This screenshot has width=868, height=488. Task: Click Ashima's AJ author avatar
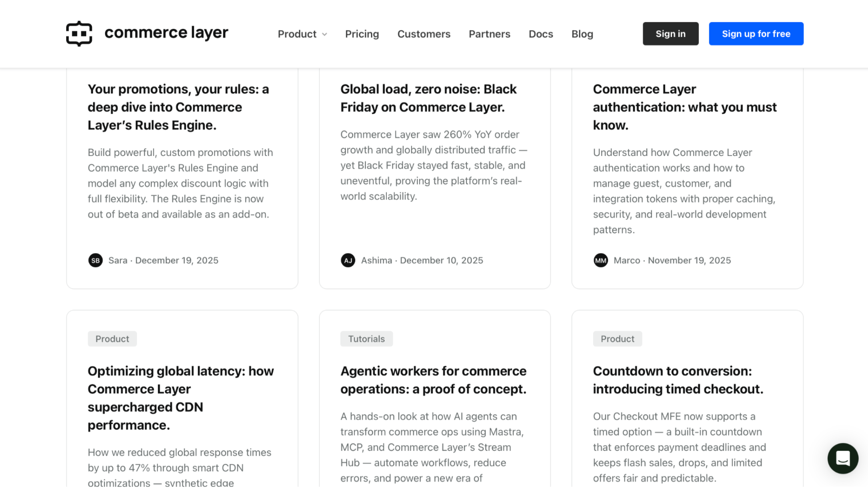pos(348,260)
